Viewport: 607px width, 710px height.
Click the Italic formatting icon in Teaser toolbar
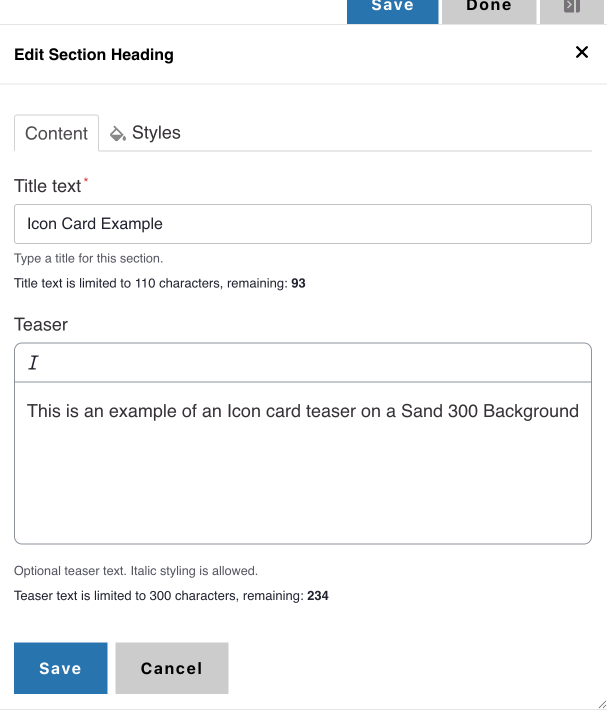point(33,363)
